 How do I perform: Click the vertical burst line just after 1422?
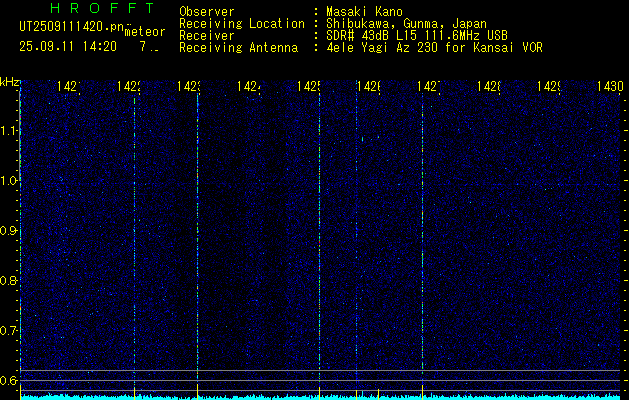coord(134,241)
